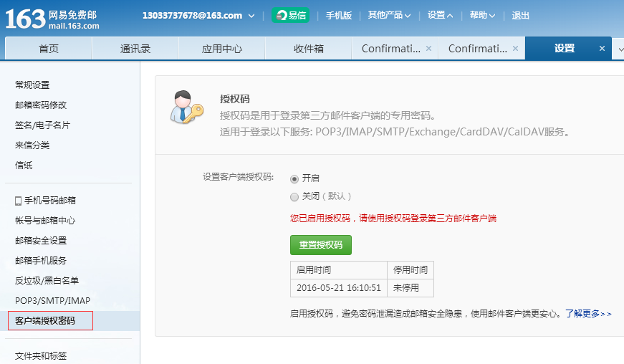Switch to the second Confirmati... tab
The width and height of the screenshot is (624, 364).
tap(478, 49)
